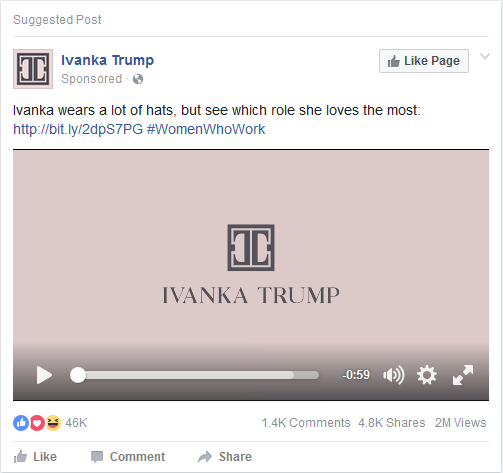Expand the video to fullscreen

tap(463, 375)
